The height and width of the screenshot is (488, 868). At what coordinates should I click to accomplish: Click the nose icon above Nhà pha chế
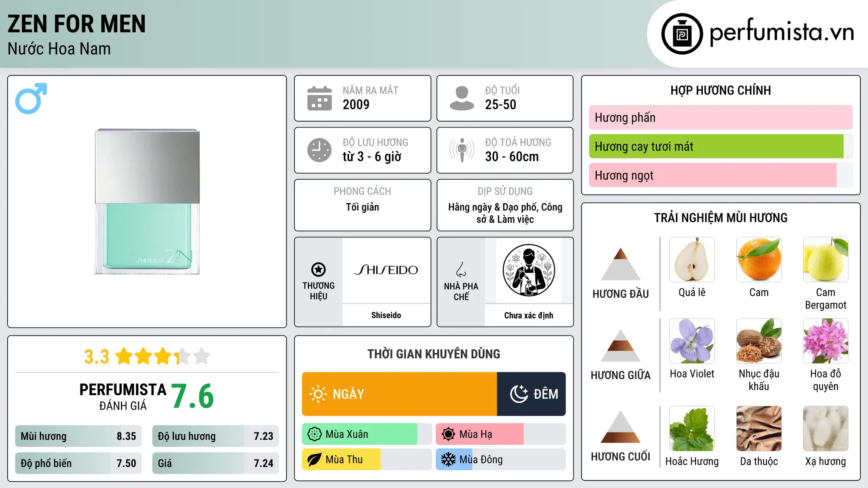point(461,269)
